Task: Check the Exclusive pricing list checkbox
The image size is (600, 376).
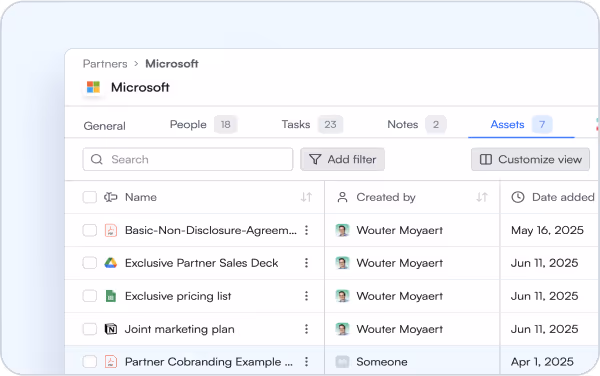Action: (90, 296)
